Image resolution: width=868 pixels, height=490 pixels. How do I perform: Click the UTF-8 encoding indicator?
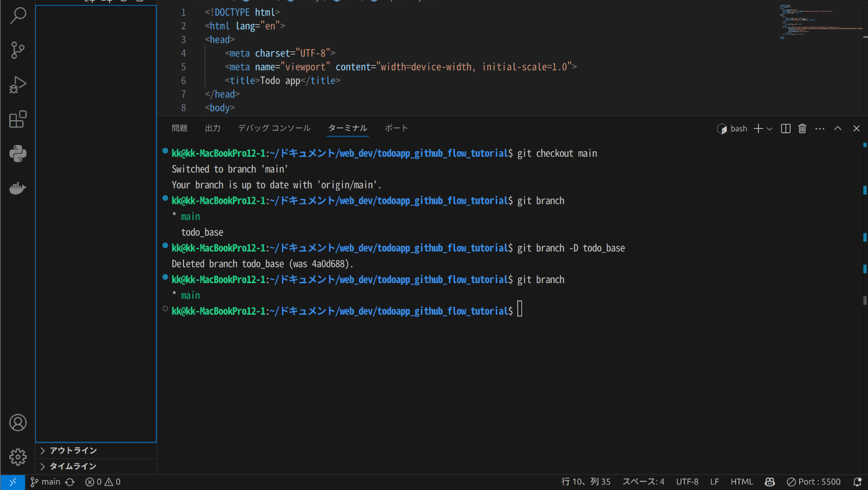pos(687,482)
